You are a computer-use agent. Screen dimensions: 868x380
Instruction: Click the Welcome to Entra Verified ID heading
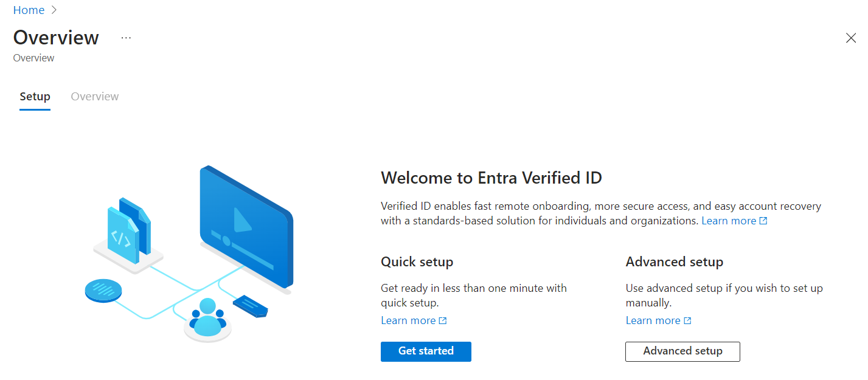pyautogui.click(x=491, y=178)
